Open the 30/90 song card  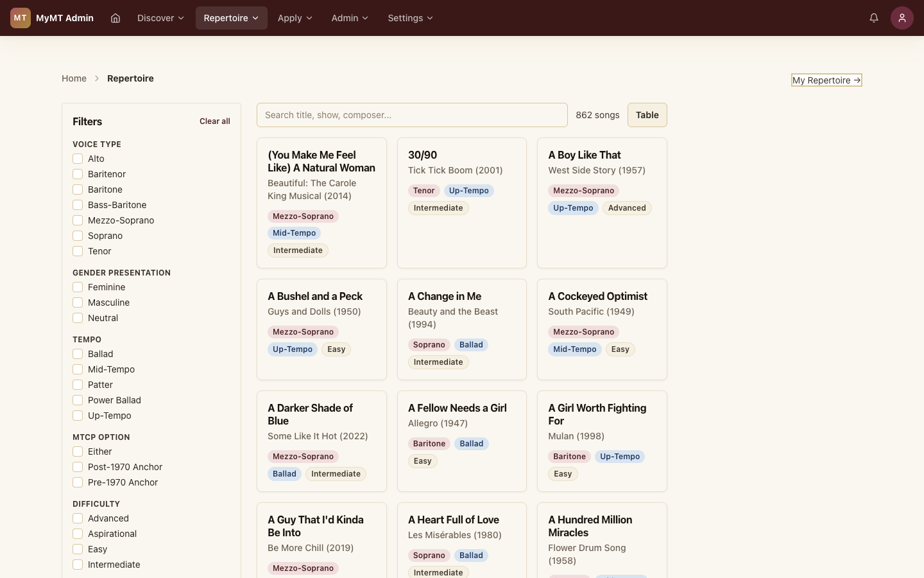click(x=462, y=203)
